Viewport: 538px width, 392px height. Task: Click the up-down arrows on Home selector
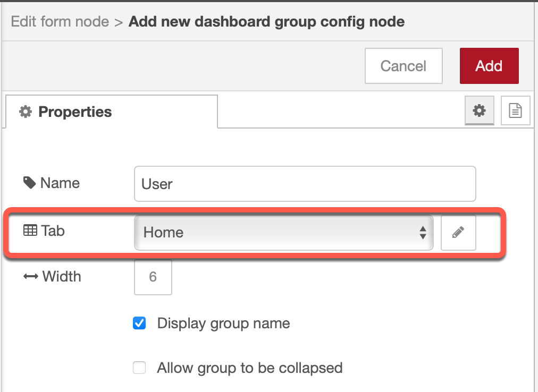(x=423, y=233)
